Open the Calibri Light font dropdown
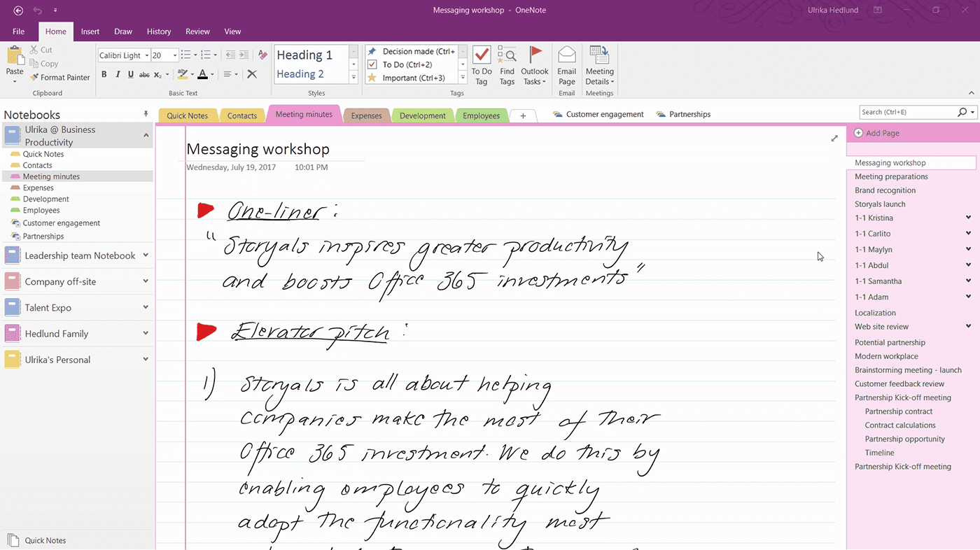Screen dimensions: 980x550 146,55
